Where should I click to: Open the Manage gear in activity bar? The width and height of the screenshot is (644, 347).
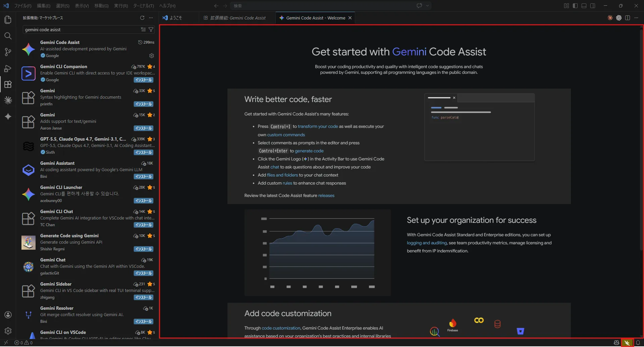click(8, 331)
